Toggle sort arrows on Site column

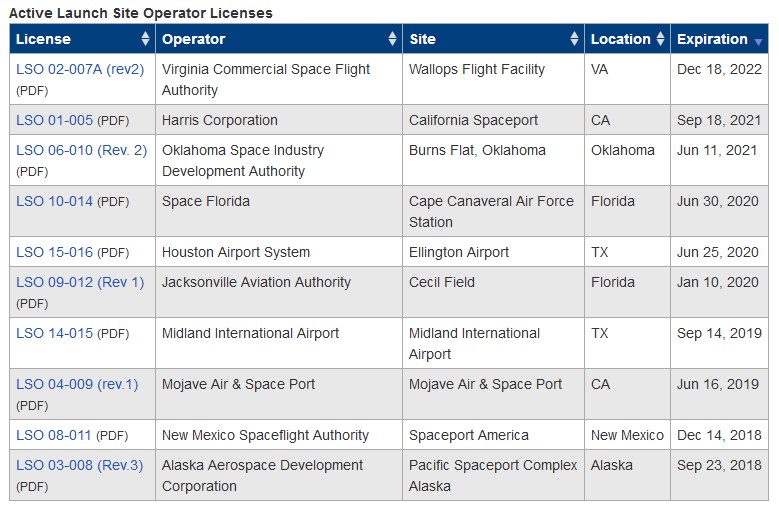coord(574,39)
